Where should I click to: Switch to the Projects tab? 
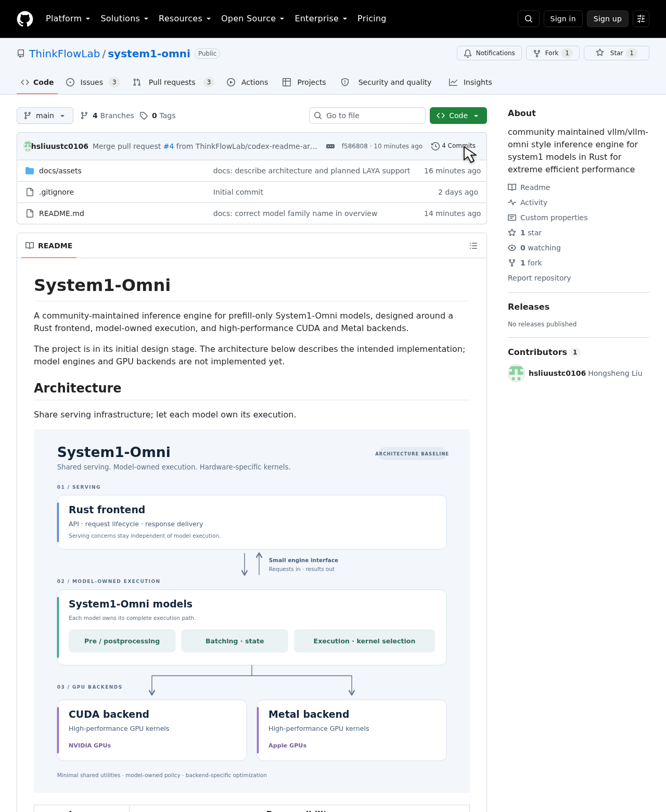[304, 82]
